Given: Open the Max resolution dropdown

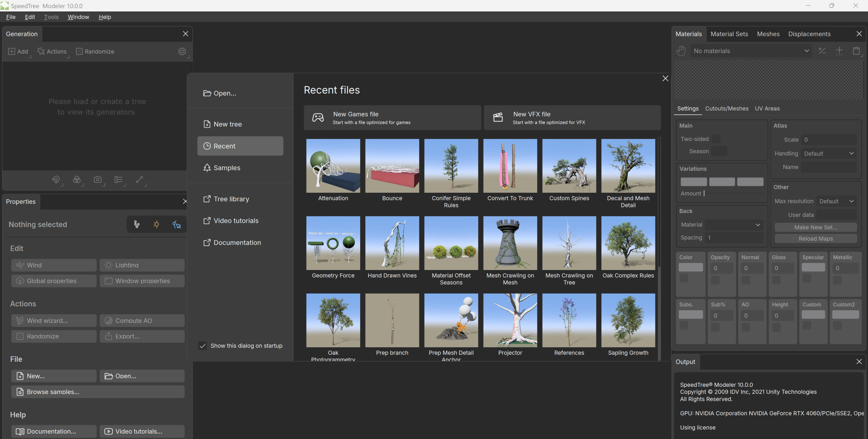Looking at the screenshot, I should (836, 201).
